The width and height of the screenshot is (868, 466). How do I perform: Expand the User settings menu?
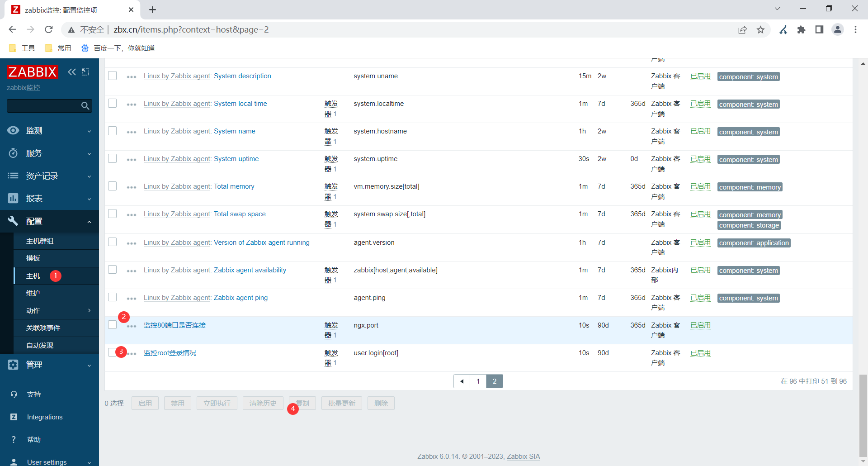click(49, 462)
